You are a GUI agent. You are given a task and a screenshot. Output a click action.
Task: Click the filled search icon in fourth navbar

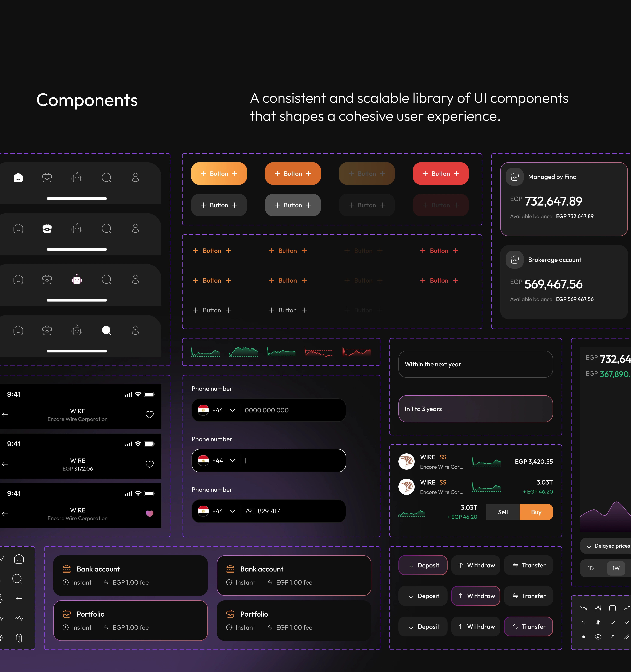pyautogui.click(x=107, y=330)
